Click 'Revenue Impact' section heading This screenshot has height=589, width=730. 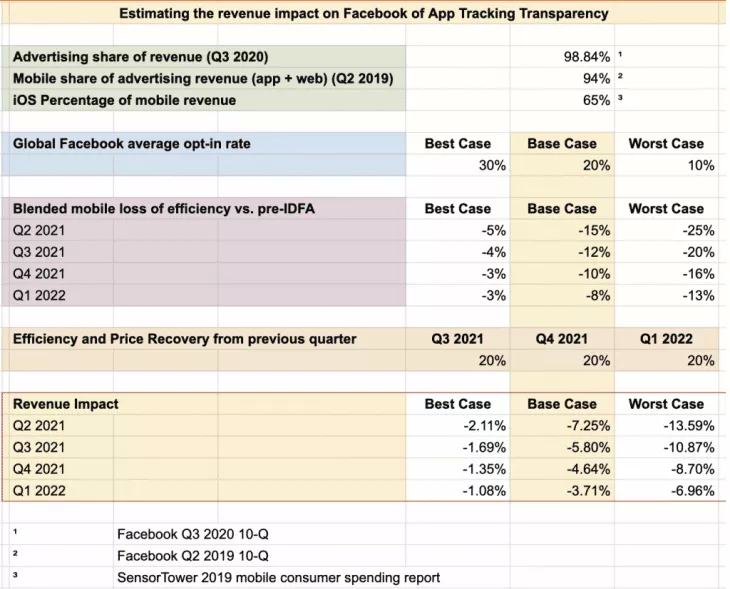tap(66, 404)
